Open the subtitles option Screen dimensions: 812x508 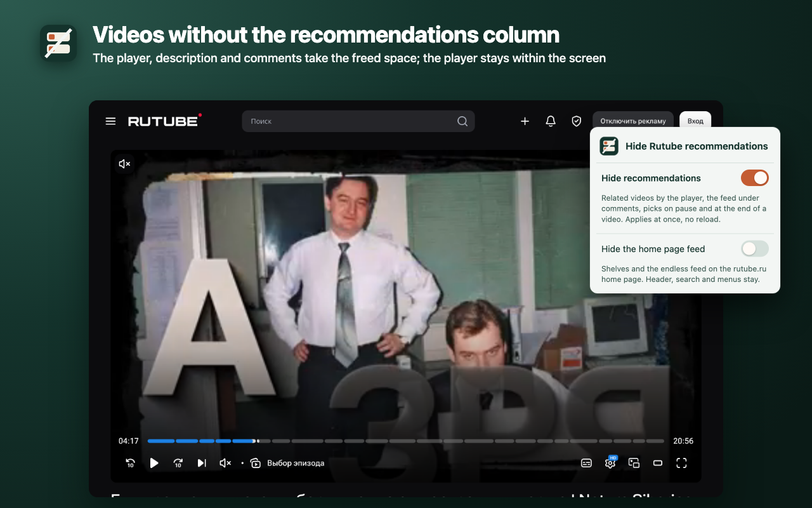(587, 463)
